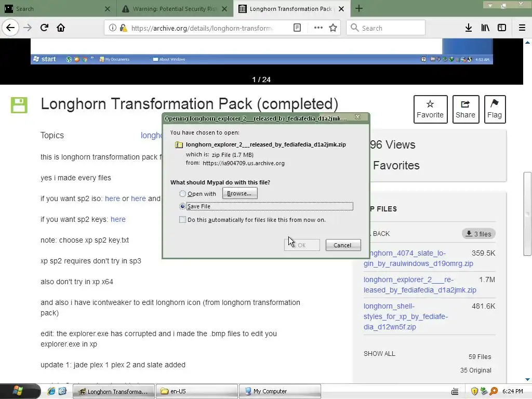The height and width of the screenshot is (399, 532).
Task: Switch to My Computer taskbar window
Action: tap(280, 391)
